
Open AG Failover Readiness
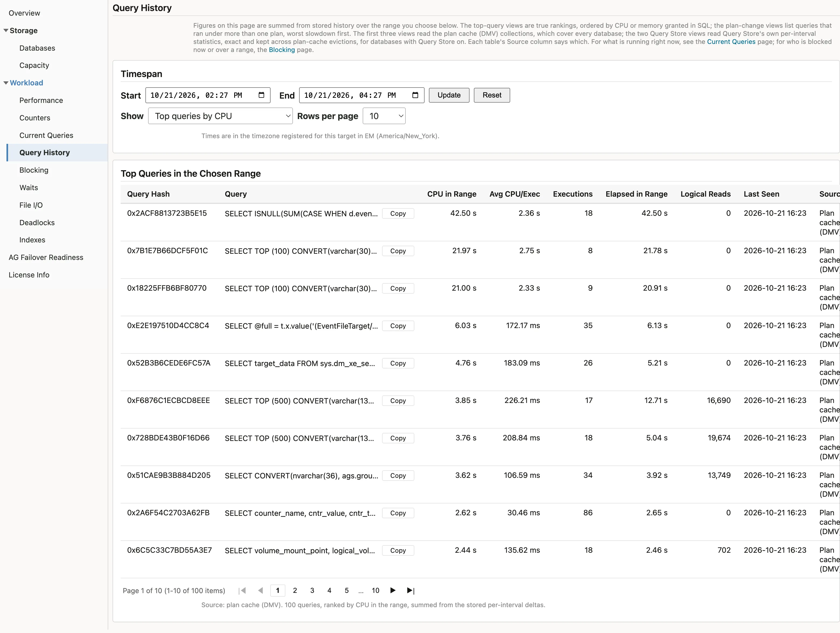click(46, 257)
